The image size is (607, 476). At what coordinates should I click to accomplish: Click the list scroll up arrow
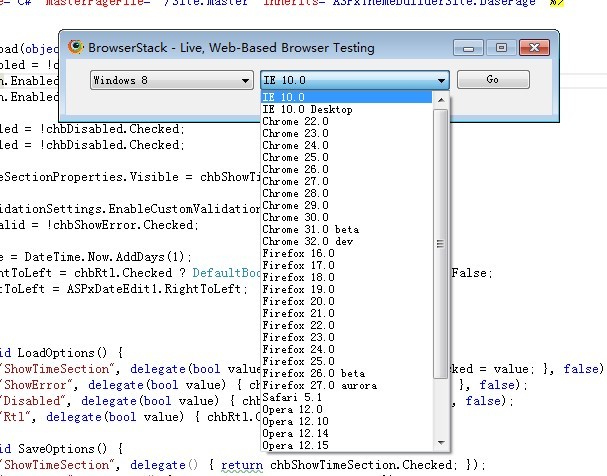click(441, 100)
